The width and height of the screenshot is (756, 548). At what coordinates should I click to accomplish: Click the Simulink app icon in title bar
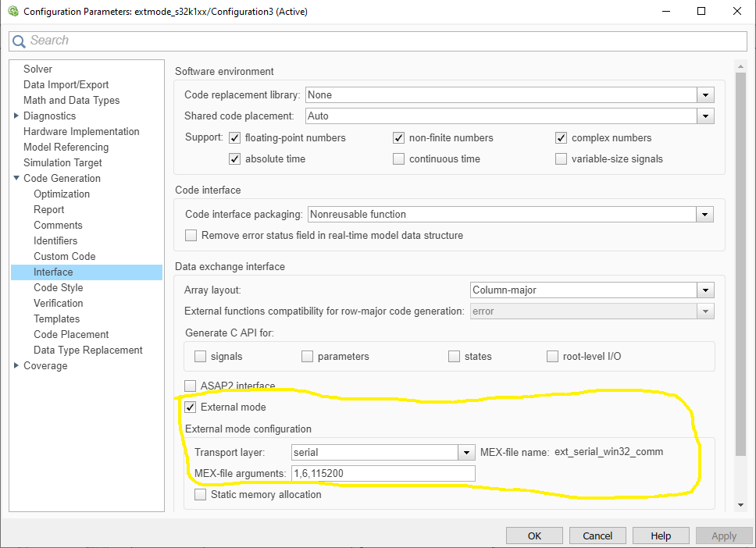point(12,12)
